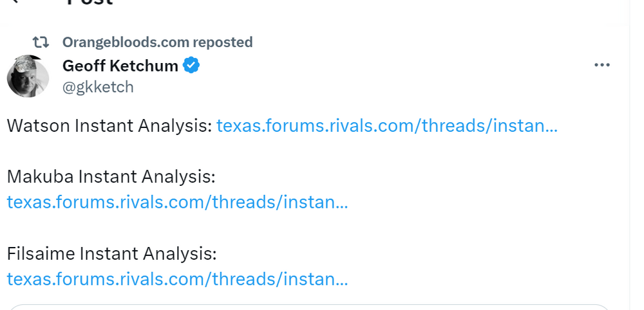Click the blue verified checkmark badge
Screen dimensions: 644x310
(x=192, y=65)
